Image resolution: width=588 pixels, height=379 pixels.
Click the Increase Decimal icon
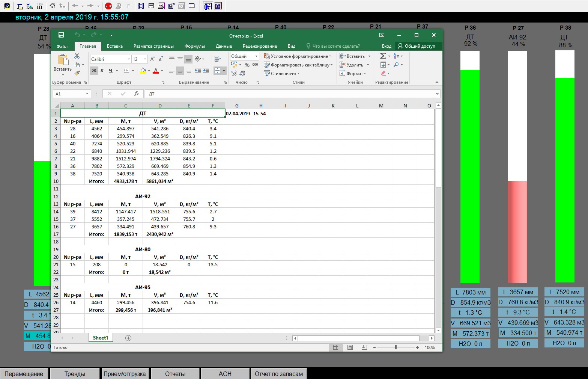tap(234, 74)
